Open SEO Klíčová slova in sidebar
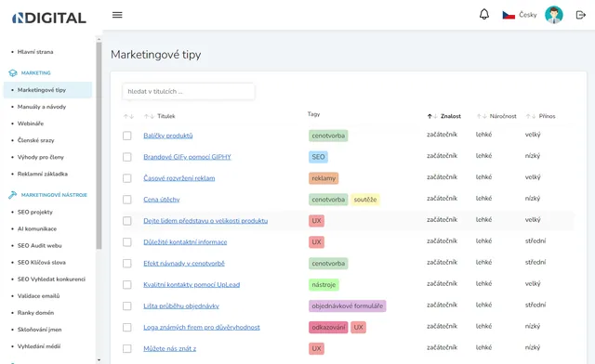 [41, 263]
